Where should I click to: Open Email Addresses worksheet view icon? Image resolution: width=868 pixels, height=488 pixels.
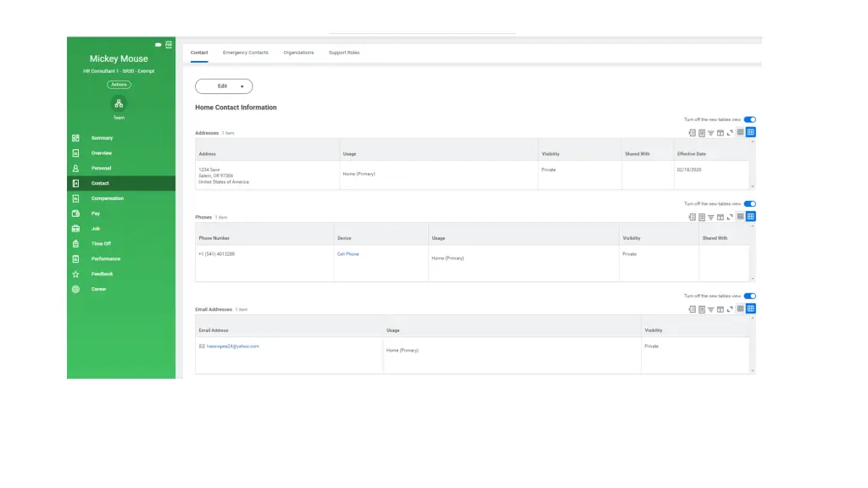[701, 309]
